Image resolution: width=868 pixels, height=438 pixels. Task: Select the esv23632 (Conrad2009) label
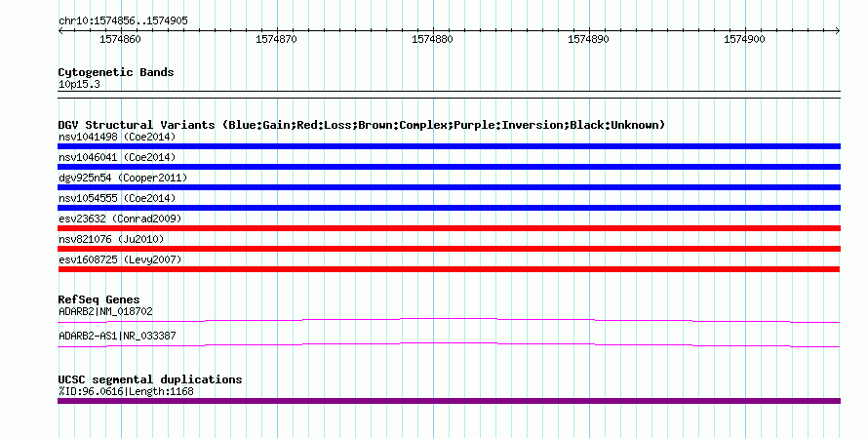[120, 219]
